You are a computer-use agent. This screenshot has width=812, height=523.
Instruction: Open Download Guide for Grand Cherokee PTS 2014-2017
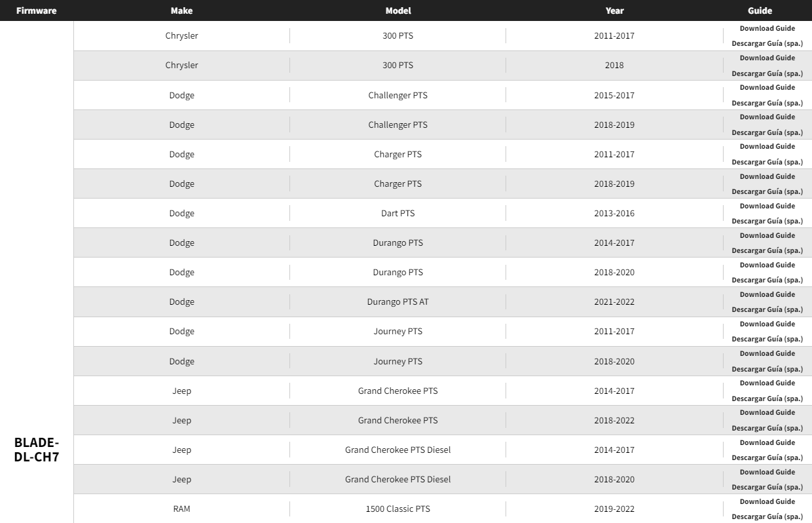[x=767, y=383]
